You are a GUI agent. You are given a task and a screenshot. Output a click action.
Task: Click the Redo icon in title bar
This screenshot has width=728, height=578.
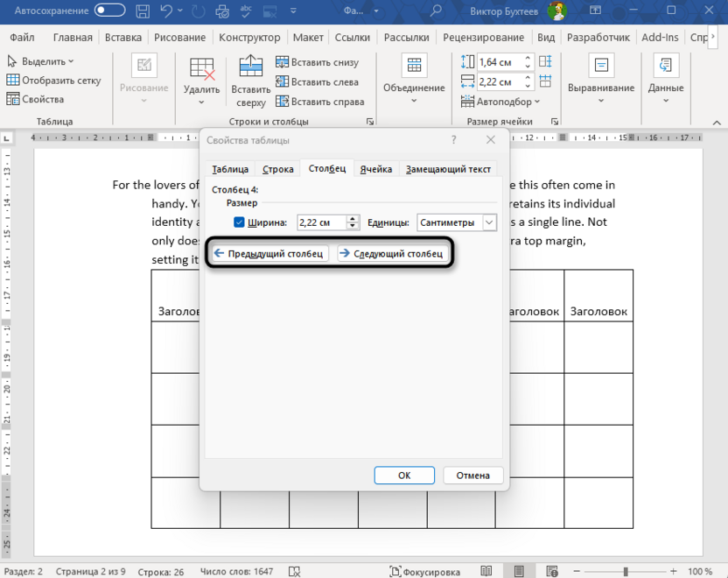tap(199, 11)
